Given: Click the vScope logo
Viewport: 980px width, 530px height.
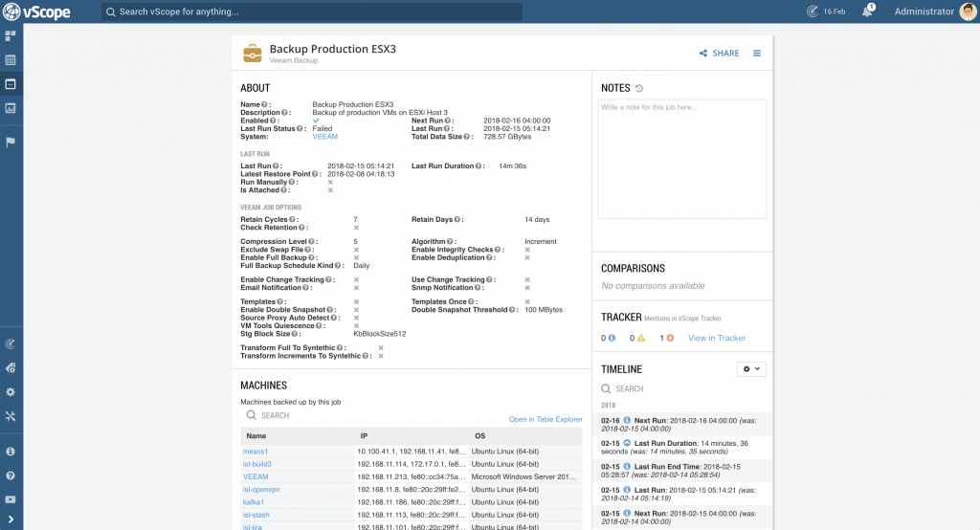Looking at the screenshot, I should [x=36, y=11].
